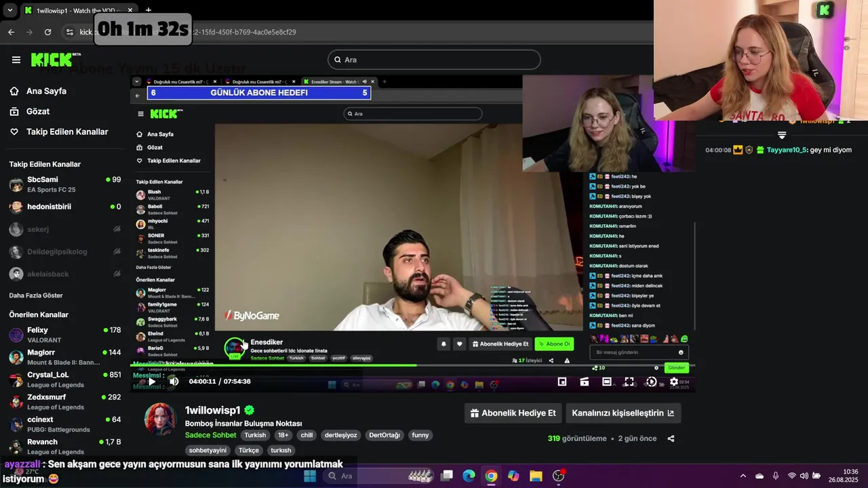The height and width of the screenshot is (488, 868).
Task: Open the Windows Start menu
Action: 310,476
